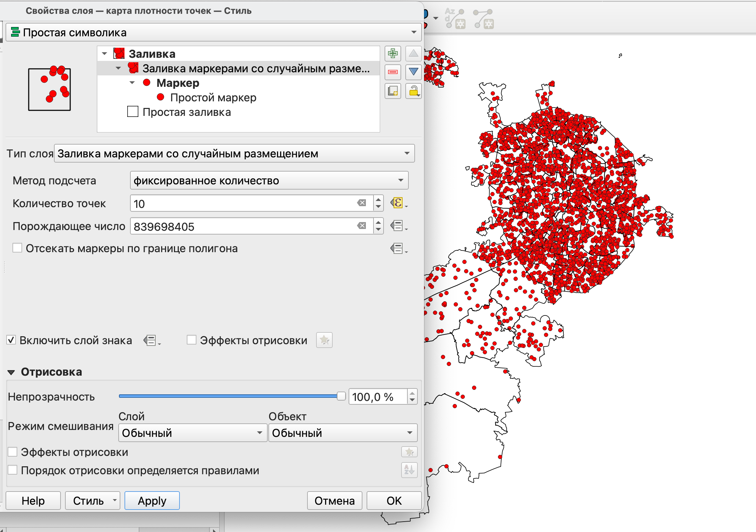The height and width of the screenshot is (532, 756).
Task: Click the green plus add symbol layer icon
Action: click(393, 54)
